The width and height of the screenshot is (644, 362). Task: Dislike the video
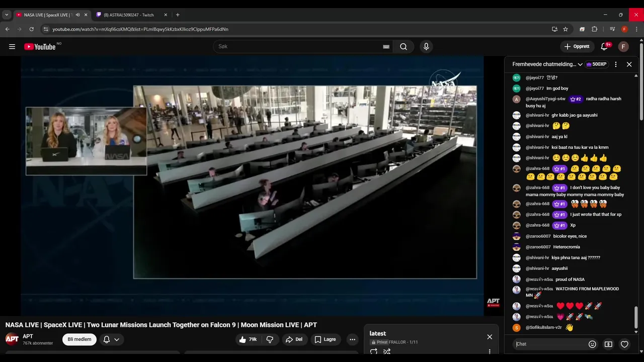[270, 339]
